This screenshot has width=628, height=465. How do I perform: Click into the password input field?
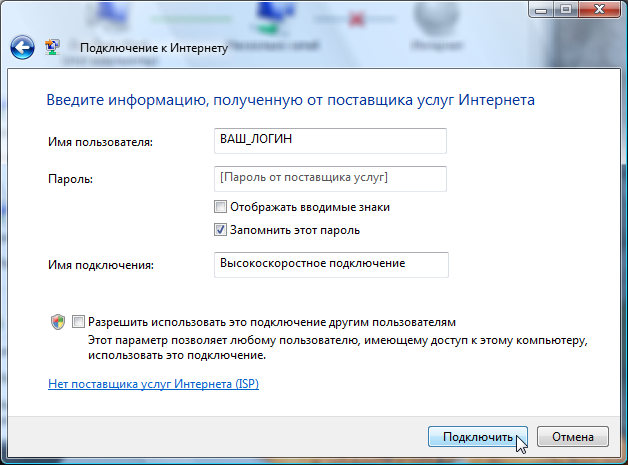331,178
